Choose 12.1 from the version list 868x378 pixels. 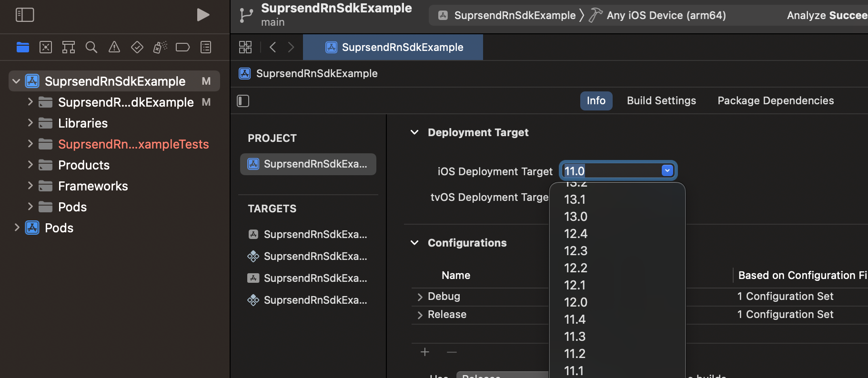(617, 285)
